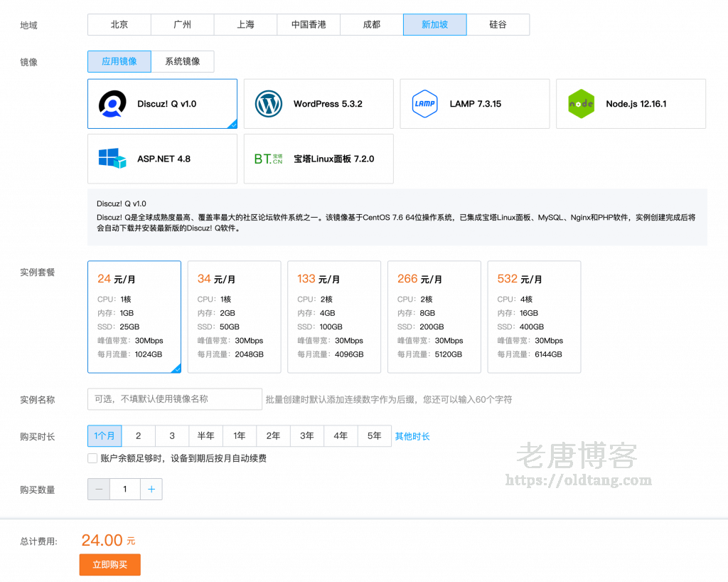Screen dimensions: 728x582
Task: Increase purchase quantity with plus button
Action: point(151,489)
